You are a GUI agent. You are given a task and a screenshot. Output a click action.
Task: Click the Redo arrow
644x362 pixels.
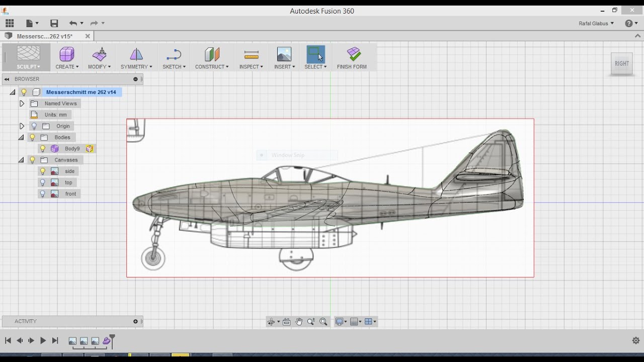pos(94,23)
